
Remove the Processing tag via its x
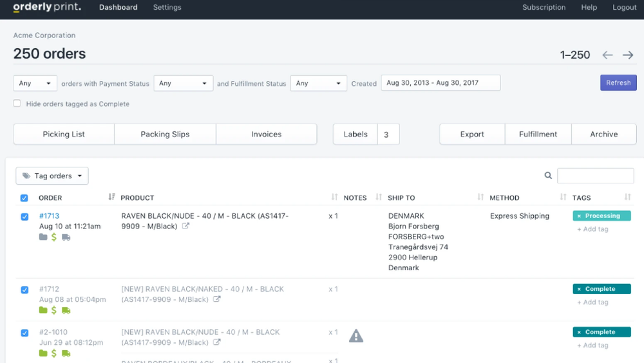point(579,216)
